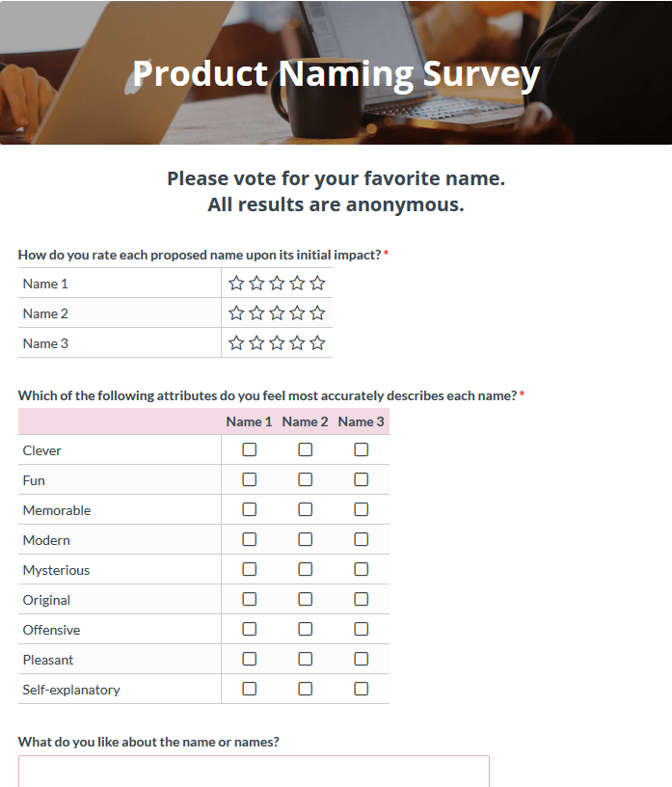Click the text area about liked names

(x=254, y=772)
